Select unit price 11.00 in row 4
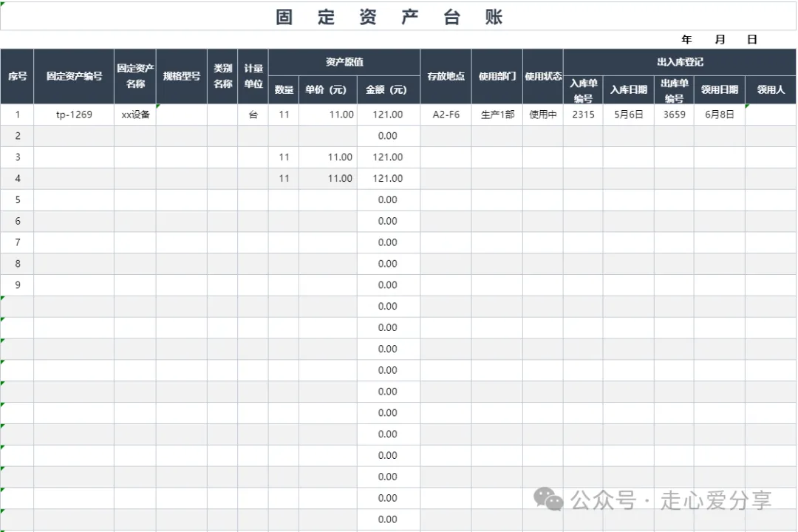 (328, 179)
